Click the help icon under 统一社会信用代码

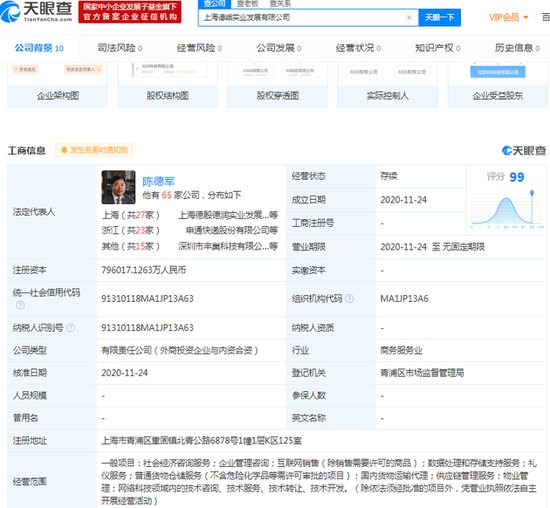coord(20,305)
